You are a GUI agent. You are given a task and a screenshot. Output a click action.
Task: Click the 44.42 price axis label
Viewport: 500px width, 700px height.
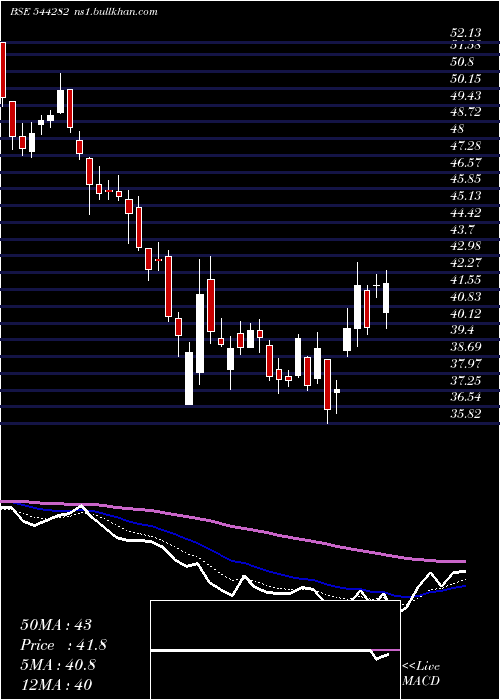466,212
